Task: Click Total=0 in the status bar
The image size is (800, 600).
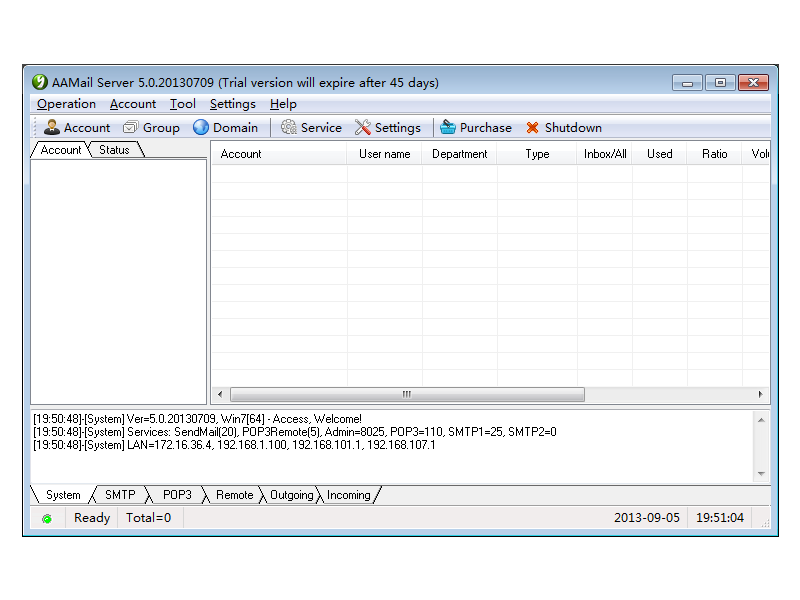Action: coord(148,517)
